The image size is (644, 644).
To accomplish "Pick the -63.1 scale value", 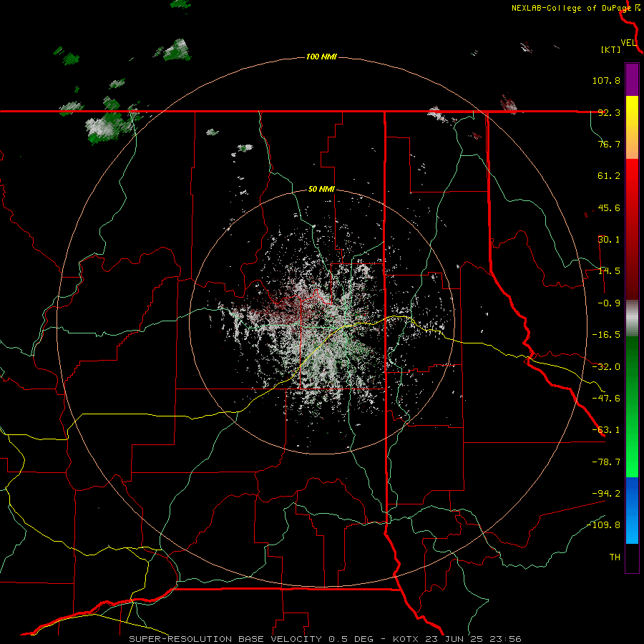I will click(606, 430).
